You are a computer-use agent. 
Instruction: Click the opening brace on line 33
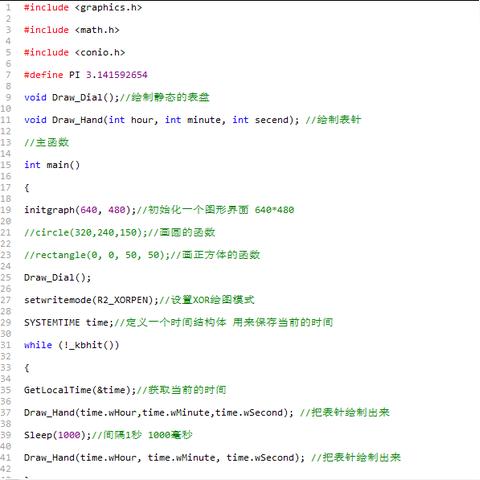click(27, 368)
